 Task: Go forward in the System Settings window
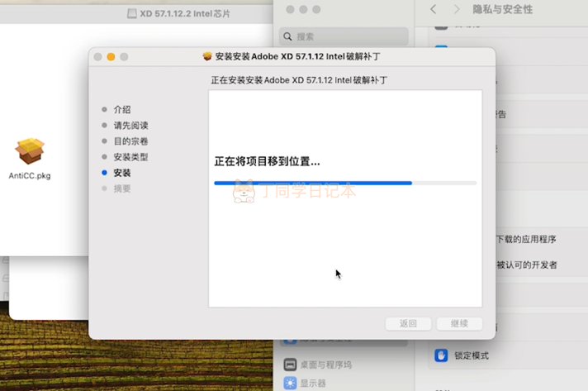pyautogui.click(x=457, y=9)
